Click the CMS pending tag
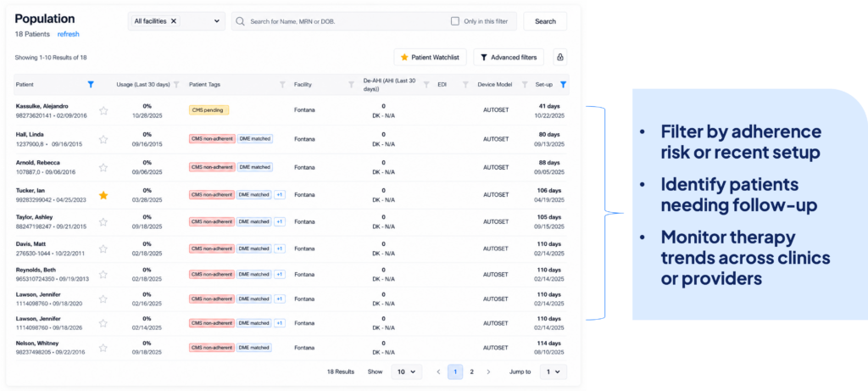 (x=209, y=110)
